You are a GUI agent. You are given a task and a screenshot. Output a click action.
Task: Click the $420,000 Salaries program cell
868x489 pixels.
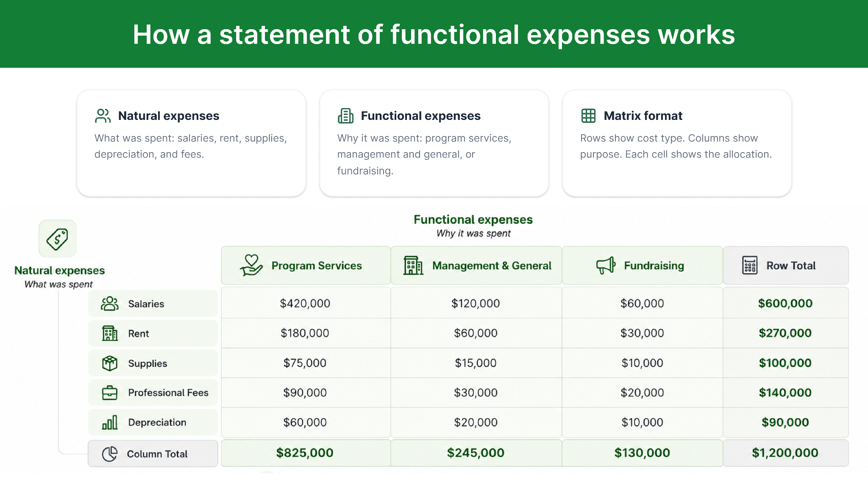(x=305, y=303)
